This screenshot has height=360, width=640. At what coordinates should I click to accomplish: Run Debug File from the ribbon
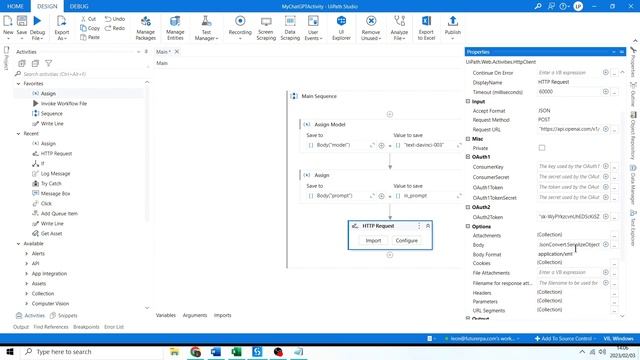click(37, 28)
